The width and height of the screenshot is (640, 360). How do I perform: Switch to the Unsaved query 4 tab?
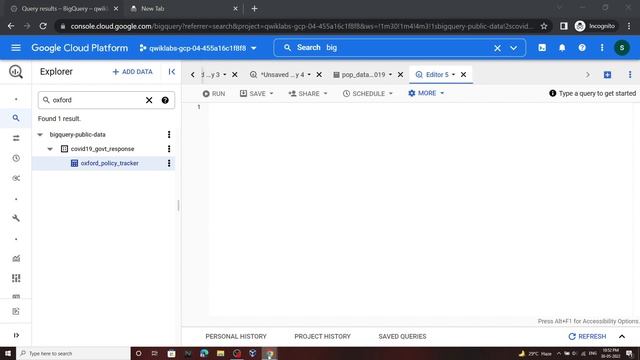[x=282, y=75]
